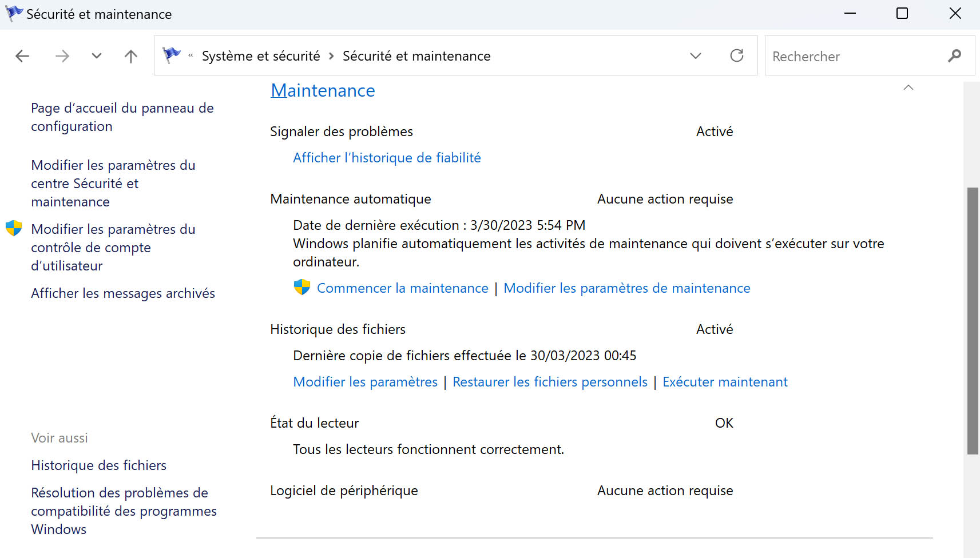Viewport: 980px width, 558px height.
Task: Open Résolution des problèmes de compatibilité link
Action: point(124,511)
